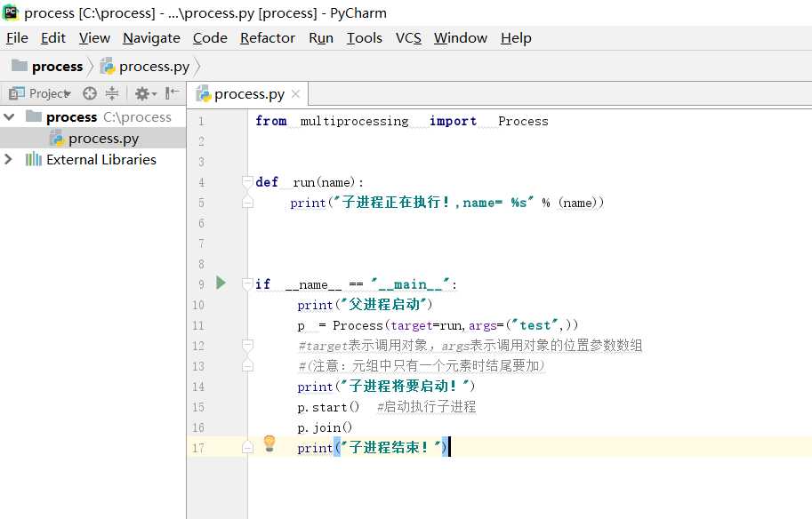Select External Libraries in the tree
The height and width of the screenshot is (519, 812).
click(93, 159)
